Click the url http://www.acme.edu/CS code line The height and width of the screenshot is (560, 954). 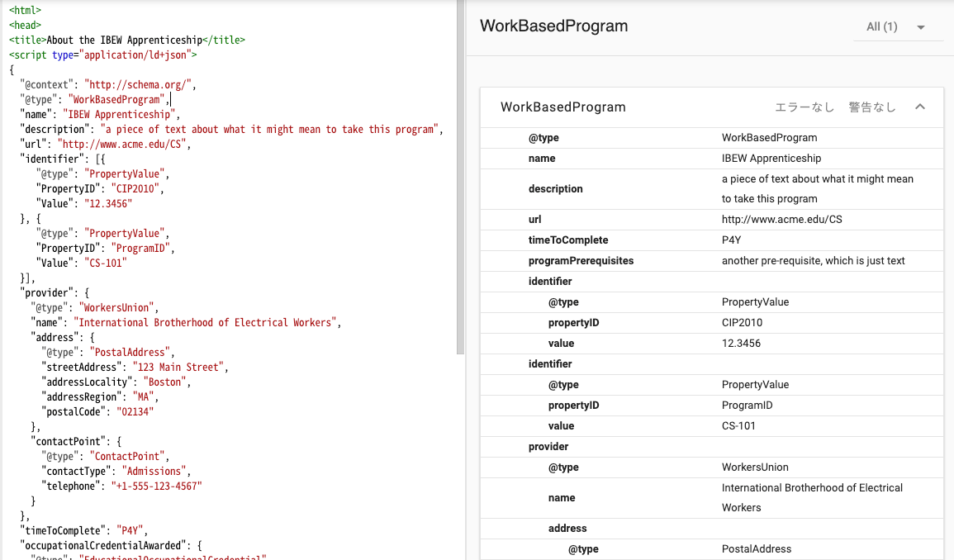[105, 145]
